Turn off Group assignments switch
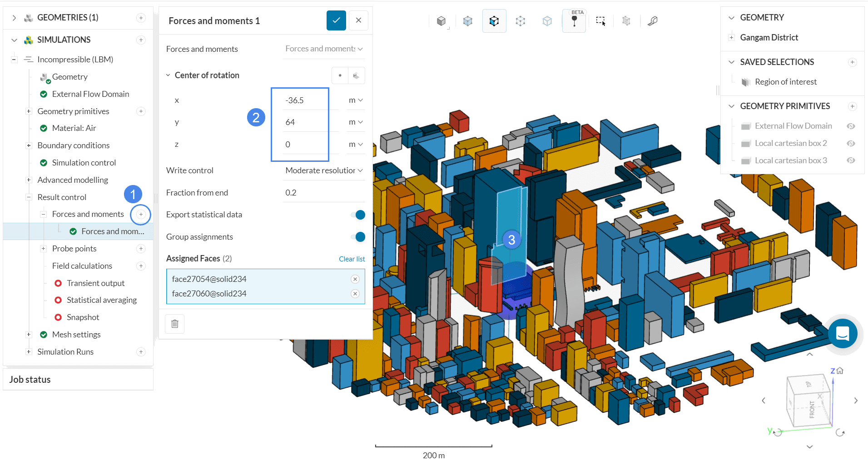This screenshot has width=868, height=461. [x=358, y=237]
